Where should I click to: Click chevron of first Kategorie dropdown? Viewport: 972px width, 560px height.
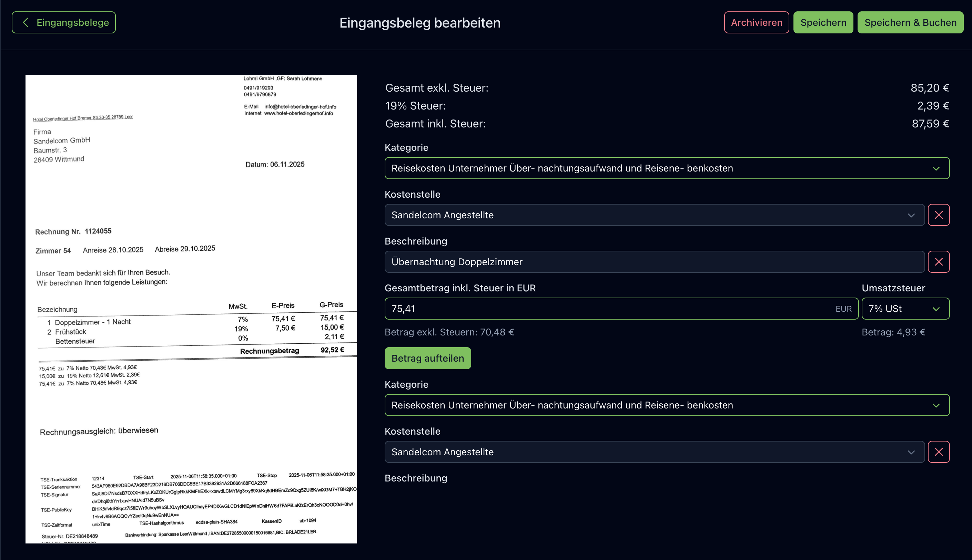coord(936,168)
